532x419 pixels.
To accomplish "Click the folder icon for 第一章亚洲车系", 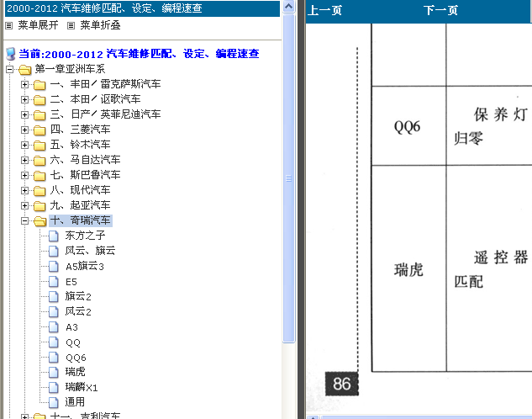I will pos(24,70).
